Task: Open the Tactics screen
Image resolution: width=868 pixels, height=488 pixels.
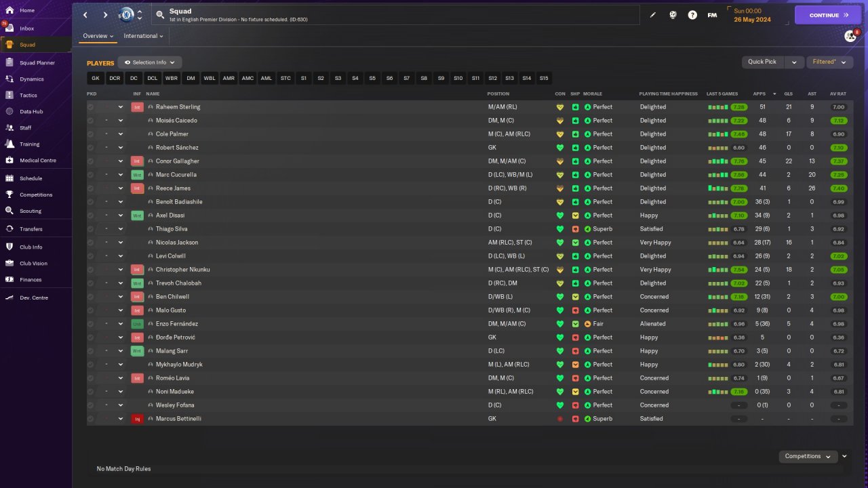Action: coord(35,96)
